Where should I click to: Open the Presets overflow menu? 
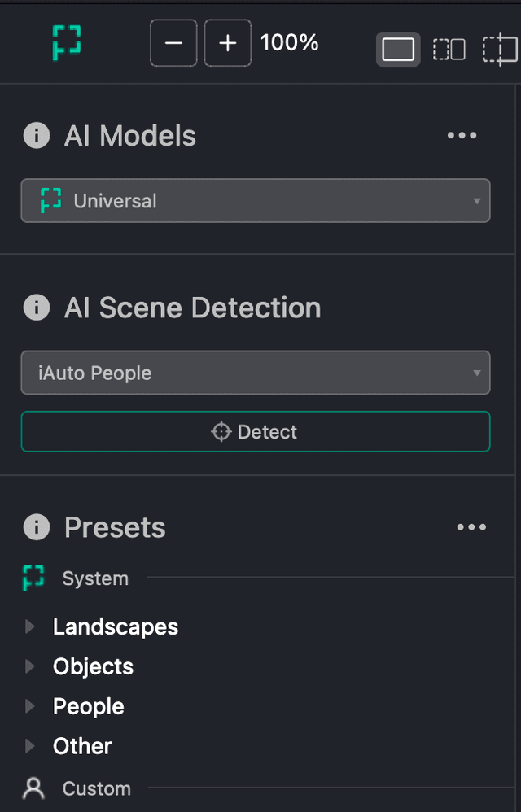(x=471, y=527)
